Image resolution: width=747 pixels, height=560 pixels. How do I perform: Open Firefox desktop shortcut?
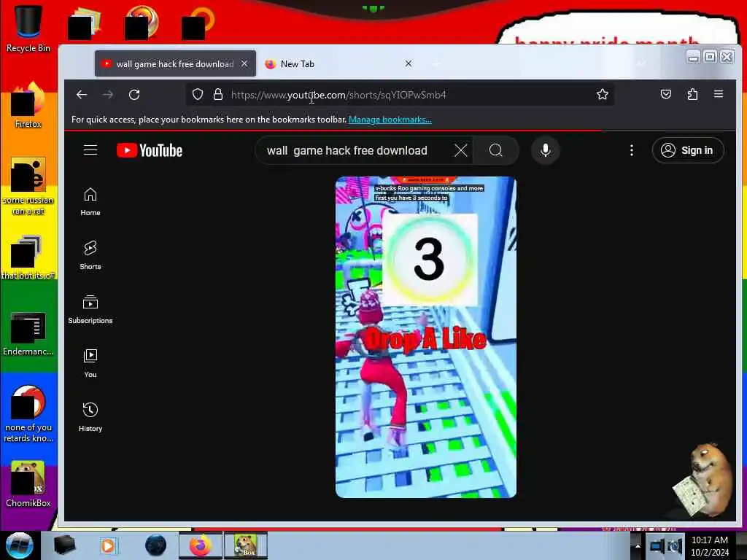28,106
